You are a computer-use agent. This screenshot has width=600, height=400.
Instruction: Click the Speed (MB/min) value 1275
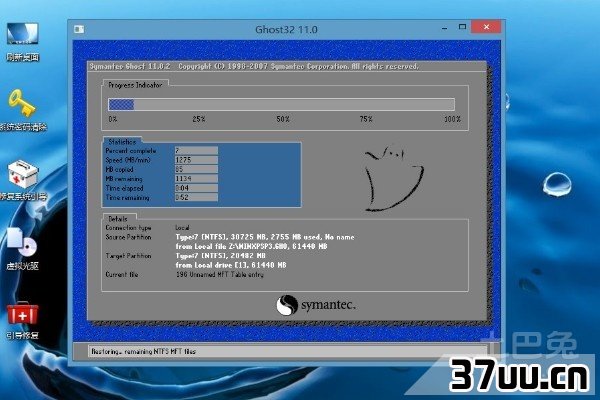196,160
